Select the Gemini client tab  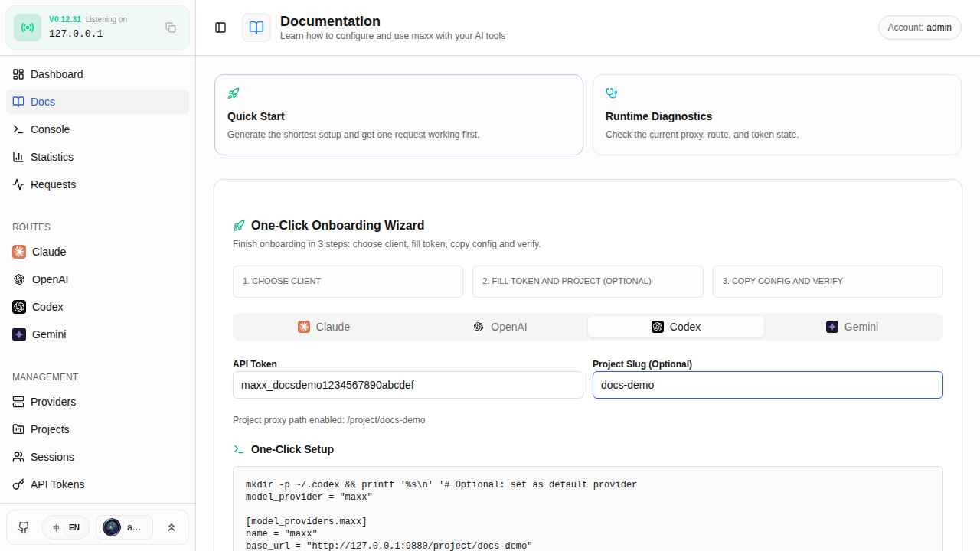853,327
